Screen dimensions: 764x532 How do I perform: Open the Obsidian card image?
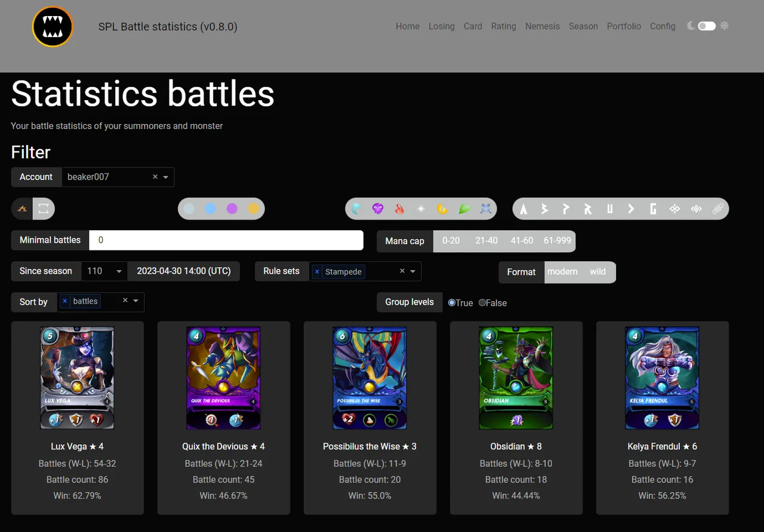(x=516, y=378)
